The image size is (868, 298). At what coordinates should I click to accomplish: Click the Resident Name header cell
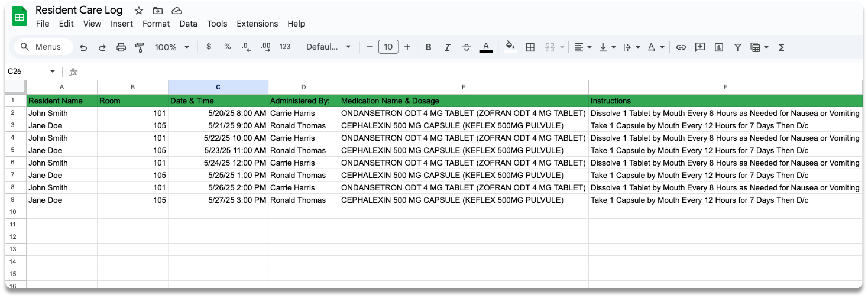click(62, 101)
